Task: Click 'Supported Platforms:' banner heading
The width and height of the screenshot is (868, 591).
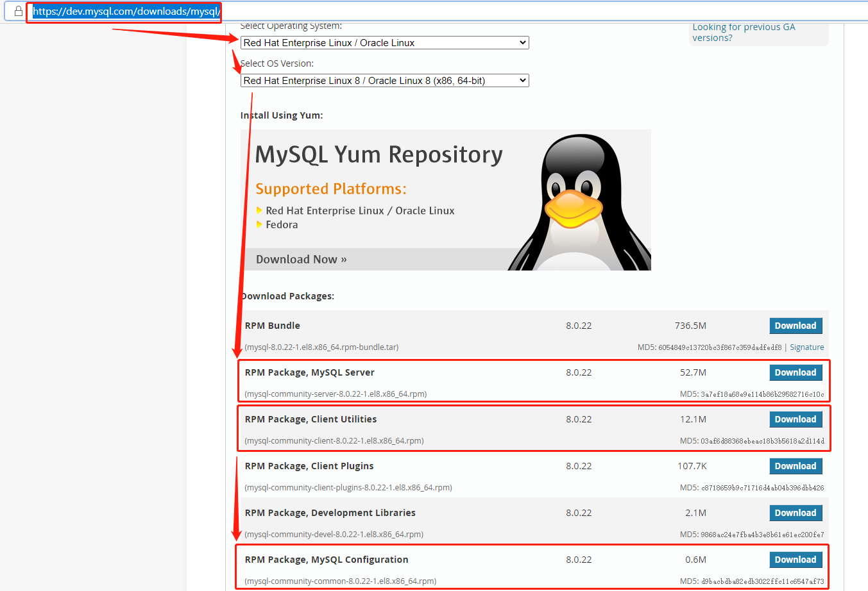Action: [x=331, y=189]
